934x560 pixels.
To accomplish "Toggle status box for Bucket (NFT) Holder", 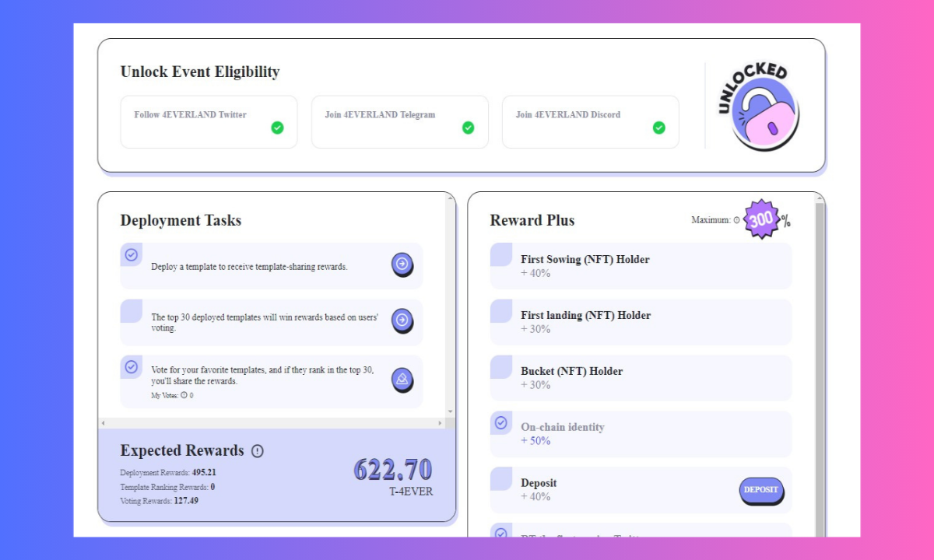I will point(501,366).
